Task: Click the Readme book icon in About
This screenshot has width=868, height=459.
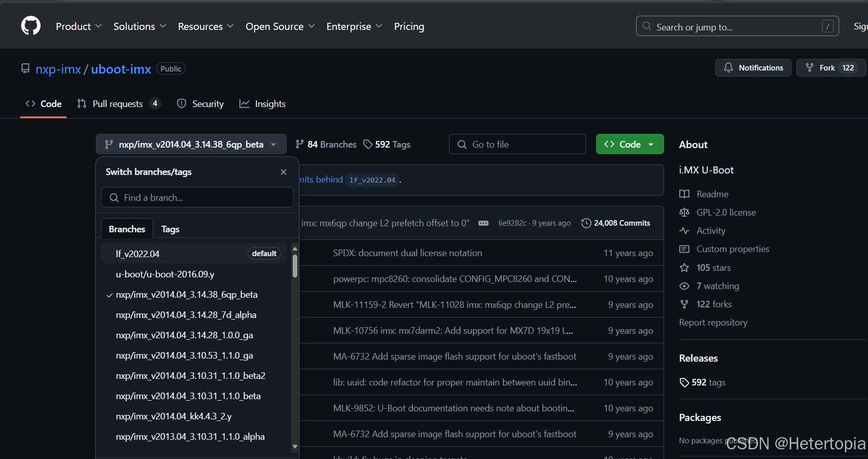Action: [684, 194]
